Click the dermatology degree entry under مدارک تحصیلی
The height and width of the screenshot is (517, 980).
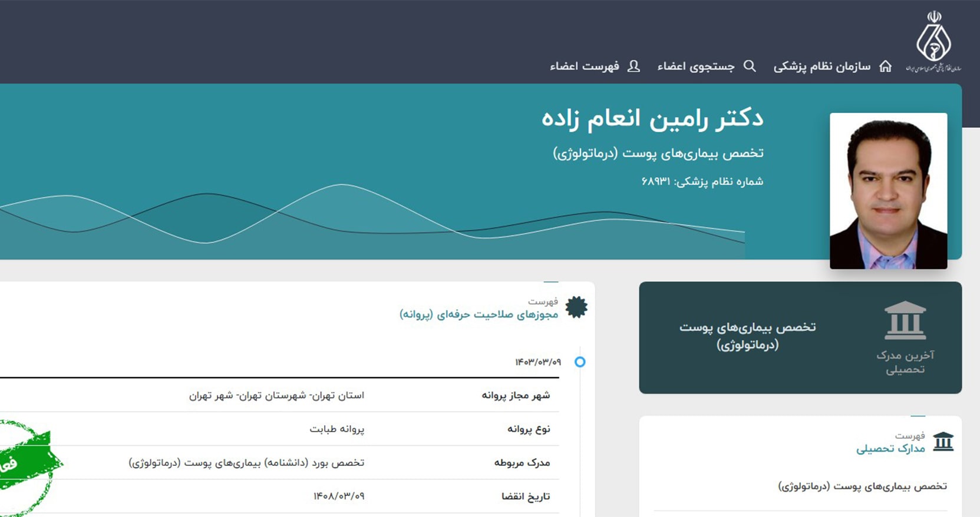862,486
